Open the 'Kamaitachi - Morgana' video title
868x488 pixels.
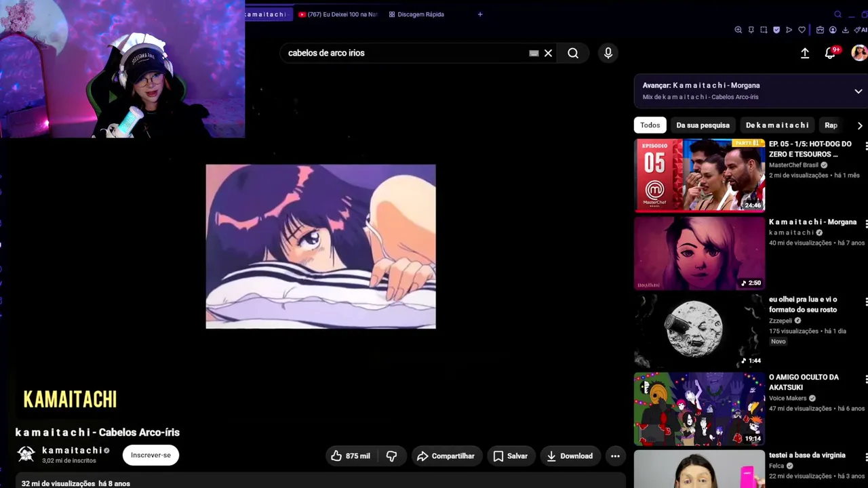coord(812,222)
